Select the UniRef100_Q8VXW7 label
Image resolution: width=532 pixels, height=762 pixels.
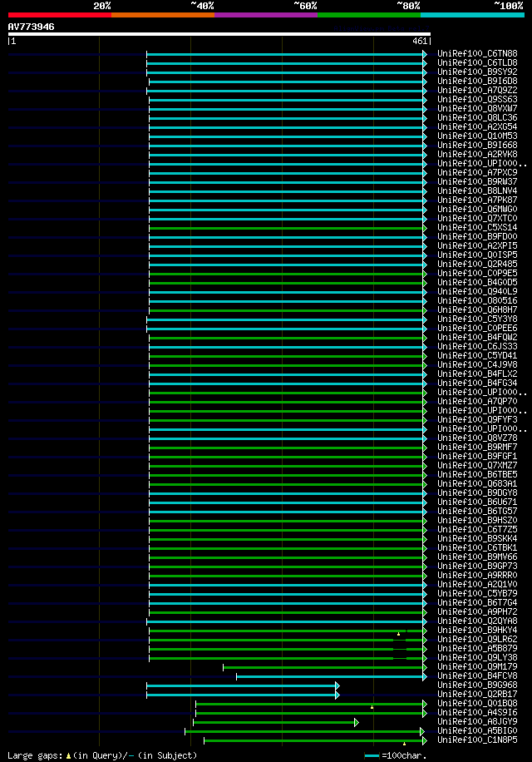[x=477, y=108]
